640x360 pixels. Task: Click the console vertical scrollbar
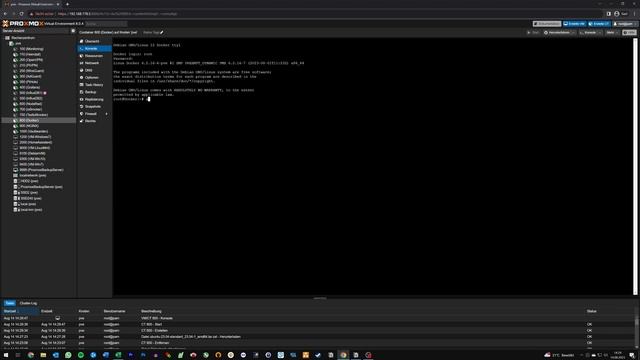coord(635,167)
